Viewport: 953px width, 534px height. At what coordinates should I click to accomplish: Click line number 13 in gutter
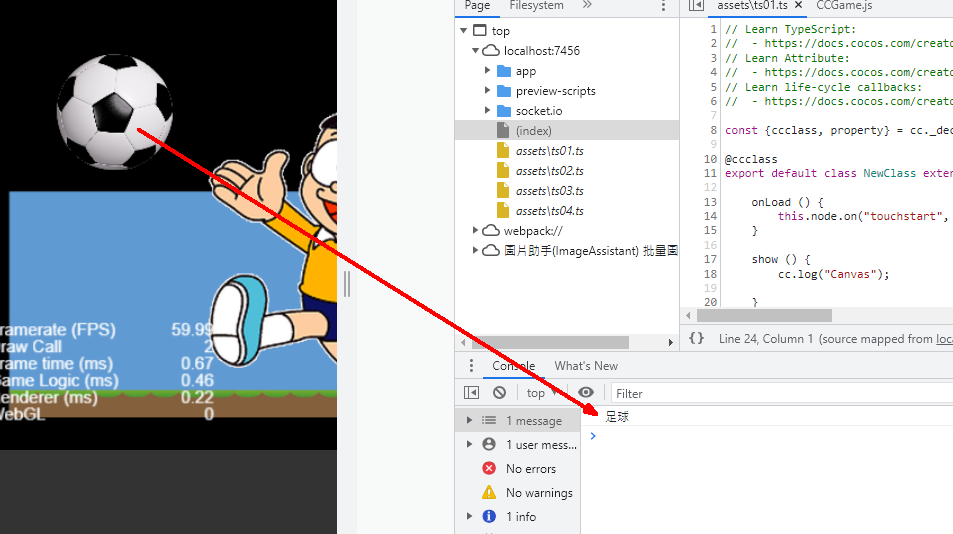click(710, 202)
